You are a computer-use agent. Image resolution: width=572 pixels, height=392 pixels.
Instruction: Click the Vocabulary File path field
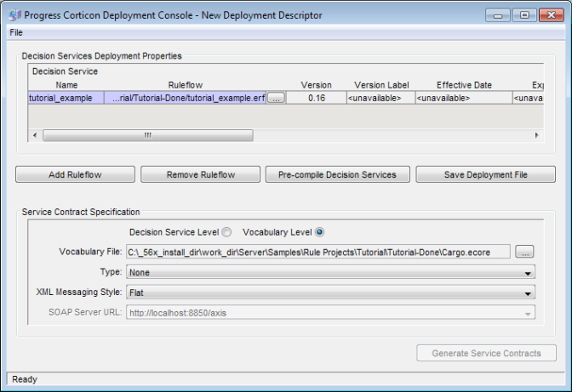[x=318, y=252]
